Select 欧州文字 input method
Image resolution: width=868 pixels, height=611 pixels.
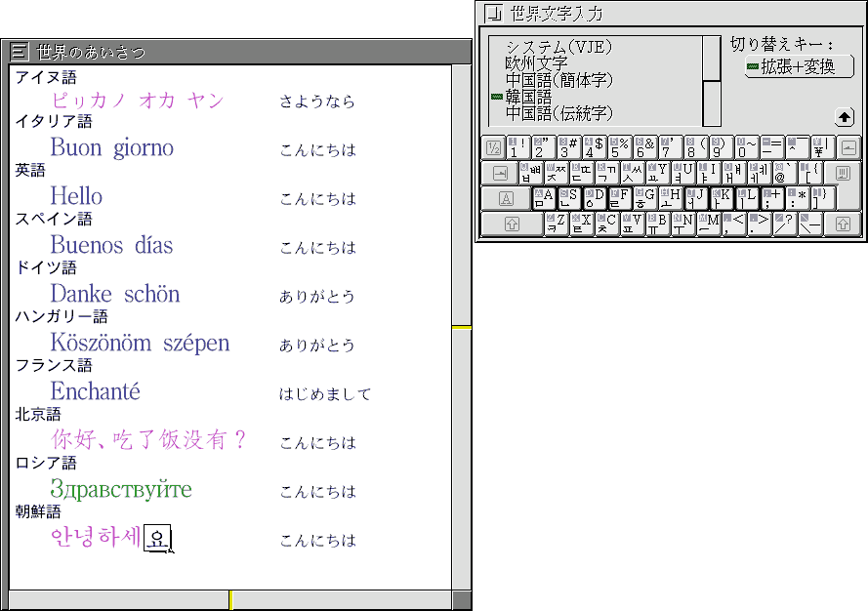click(x=536, y=63)
